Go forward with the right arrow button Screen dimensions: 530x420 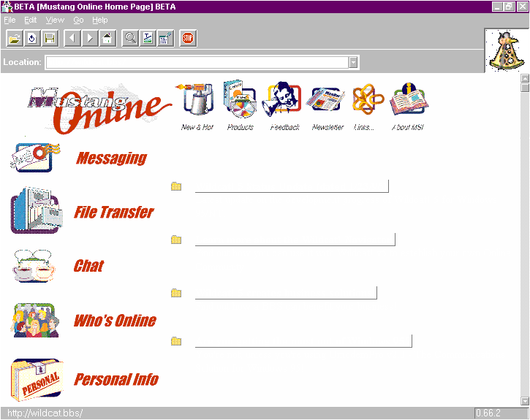pyautogui.click(x=90, y=38)
